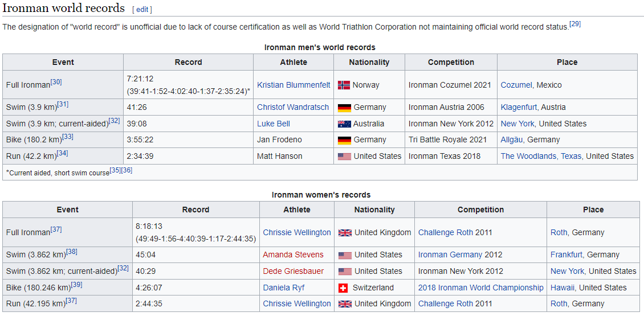Open Chrissie Wellington link in Full Ironman row
The image size is (644, 316).
(x=297, y=232)
